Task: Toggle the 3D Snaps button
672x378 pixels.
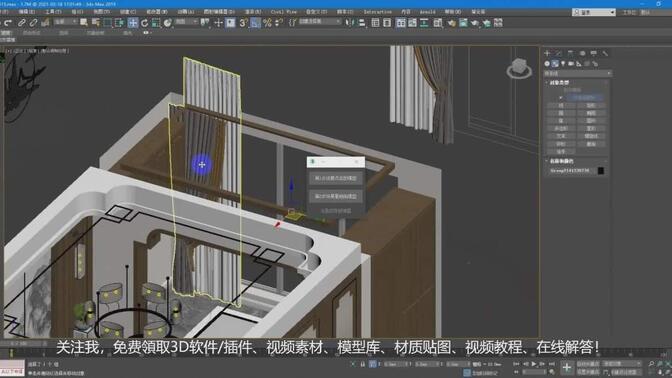Action: [243, 23]
